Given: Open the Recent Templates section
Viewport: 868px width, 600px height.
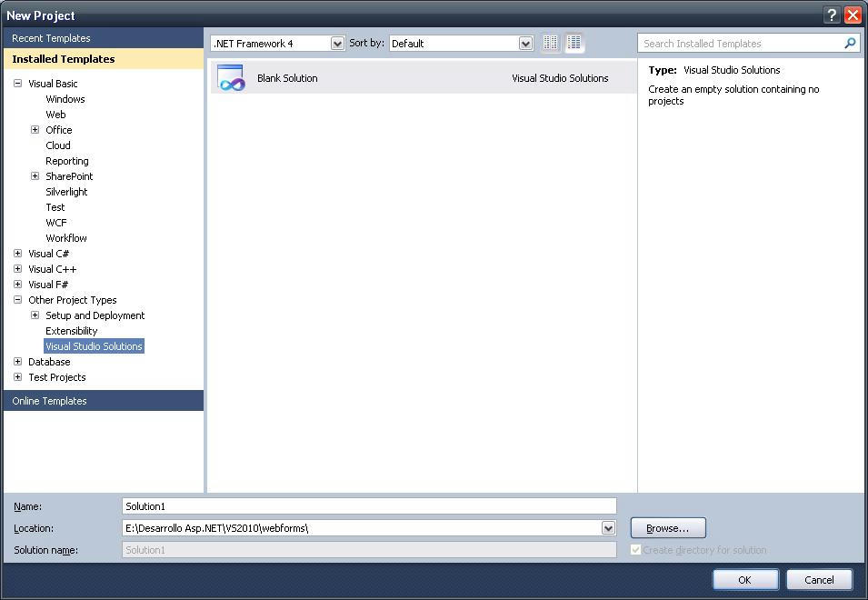Looking at the screenshot, I should [104, 38].
